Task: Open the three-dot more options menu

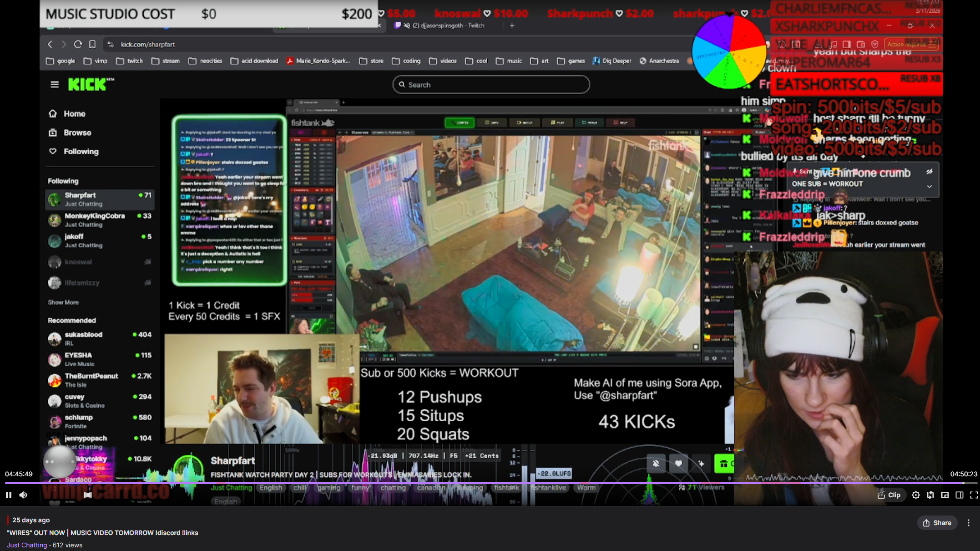Action: tap(969, 523)
